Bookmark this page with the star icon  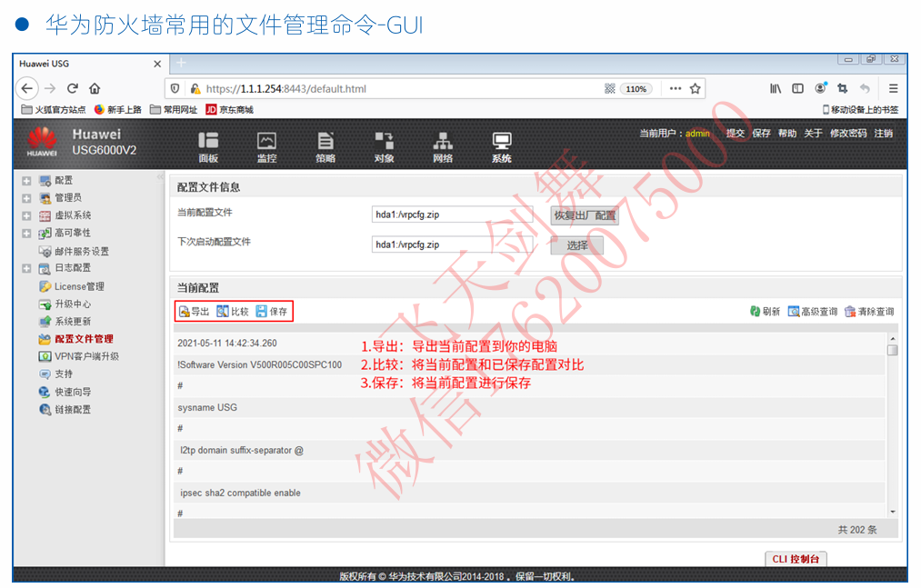coord(696,89)
